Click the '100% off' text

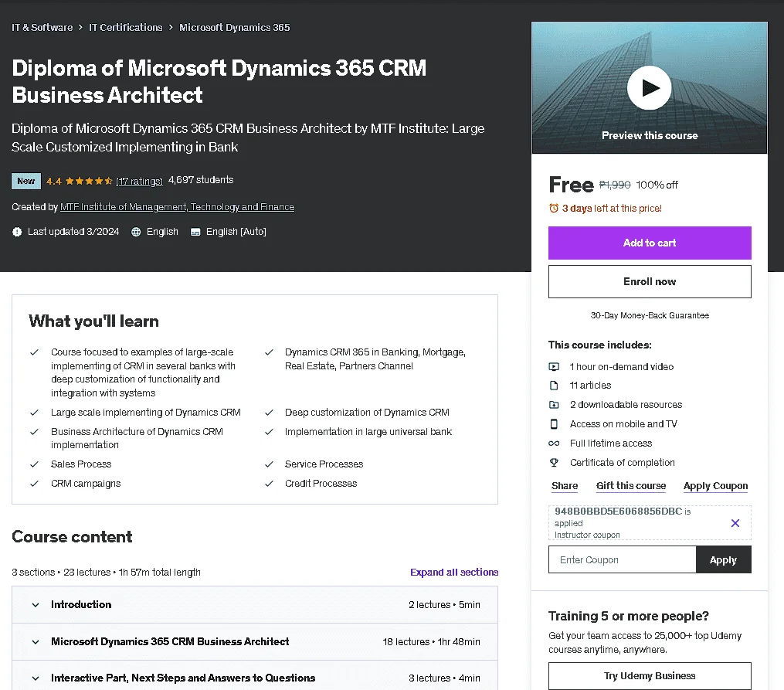(x=657, y=185)
